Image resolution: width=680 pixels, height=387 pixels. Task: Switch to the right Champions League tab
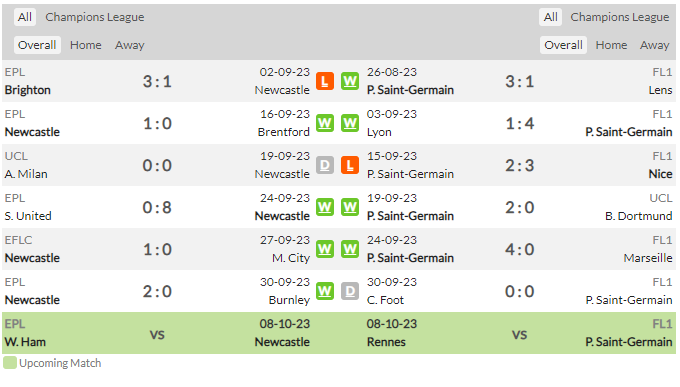(x=620, y=17)
